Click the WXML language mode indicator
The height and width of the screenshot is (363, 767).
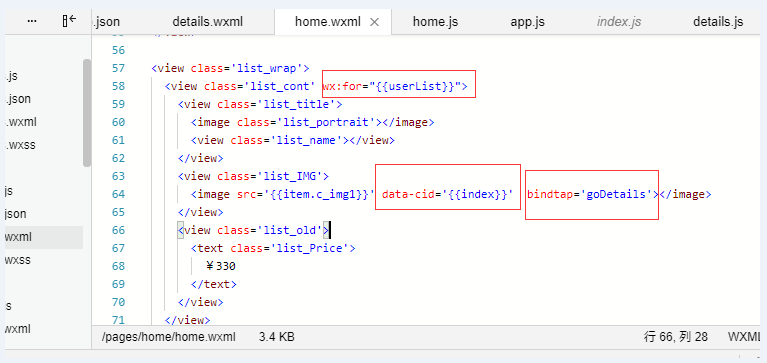(744, 337)
